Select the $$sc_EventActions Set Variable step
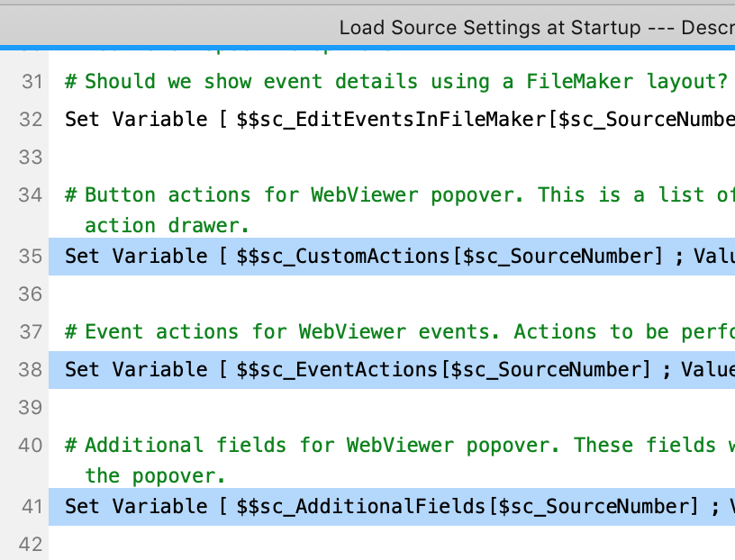Viewport: 735px width, 560px height. (x=392, y=370)
